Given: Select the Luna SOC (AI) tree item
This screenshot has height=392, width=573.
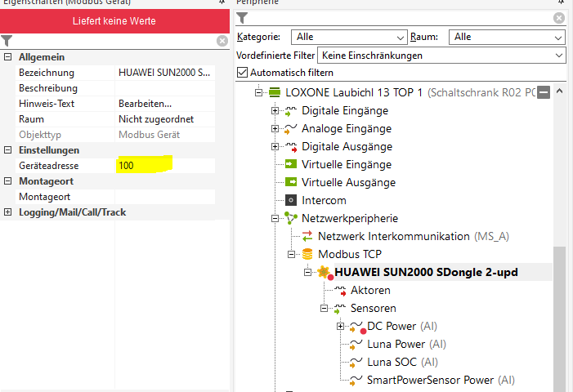Looking at the screenshot, I should pos(402,362).
